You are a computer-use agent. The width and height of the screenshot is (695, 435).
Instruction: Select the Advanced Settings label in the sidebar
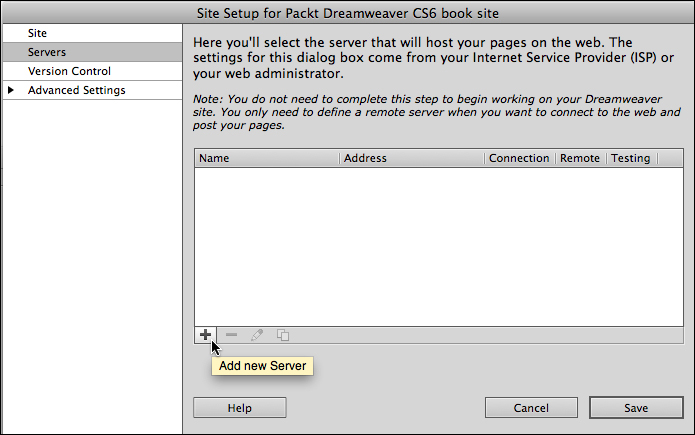point(77,91)
